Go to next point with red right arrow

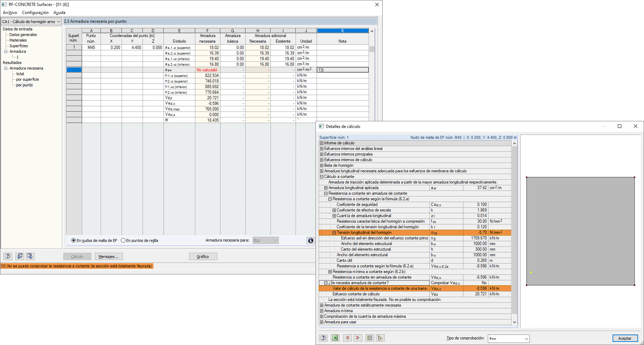[x=357, y=338]
